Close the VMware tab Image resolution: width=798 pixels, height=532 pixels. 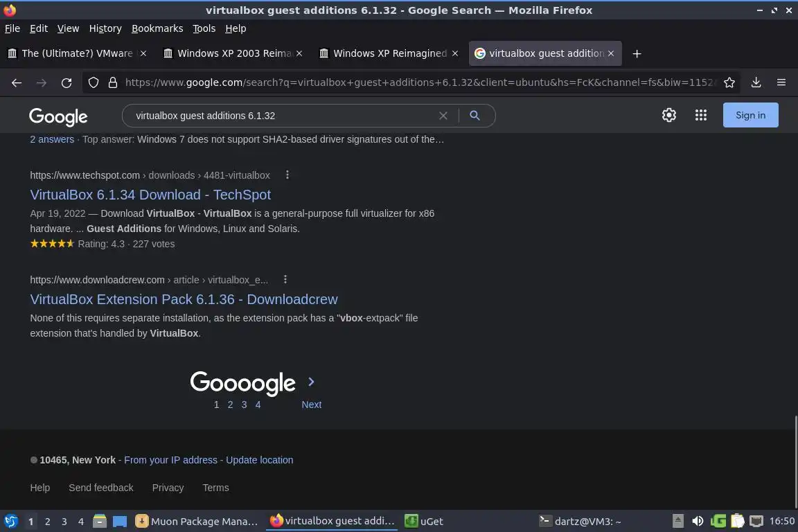point(143,53)
